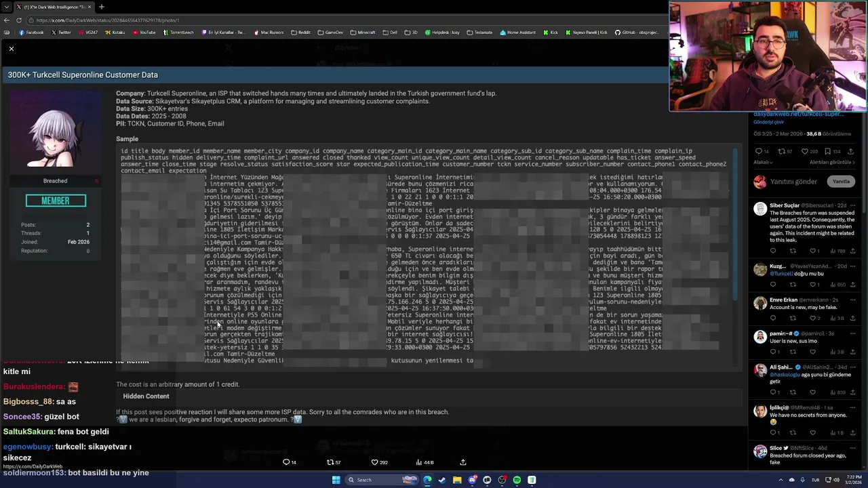Open the TorrentLeech bookmark

click(x=178, y=33)
